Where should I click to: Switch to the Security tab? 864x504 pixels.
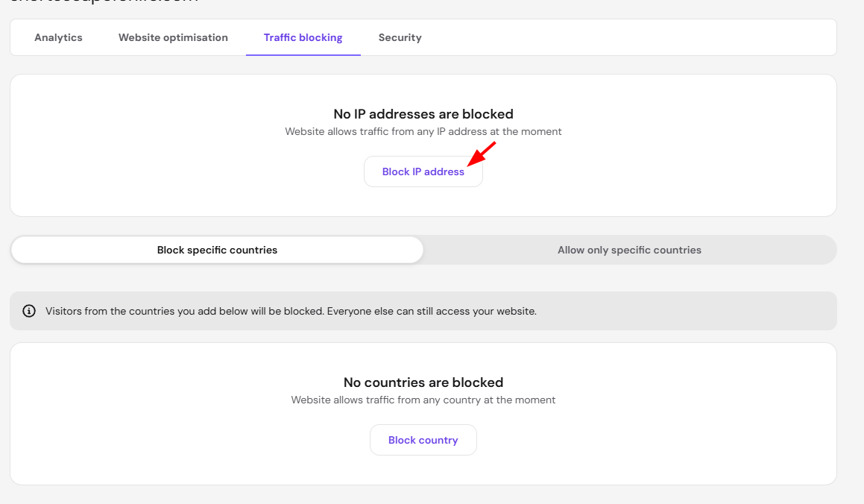400,37
